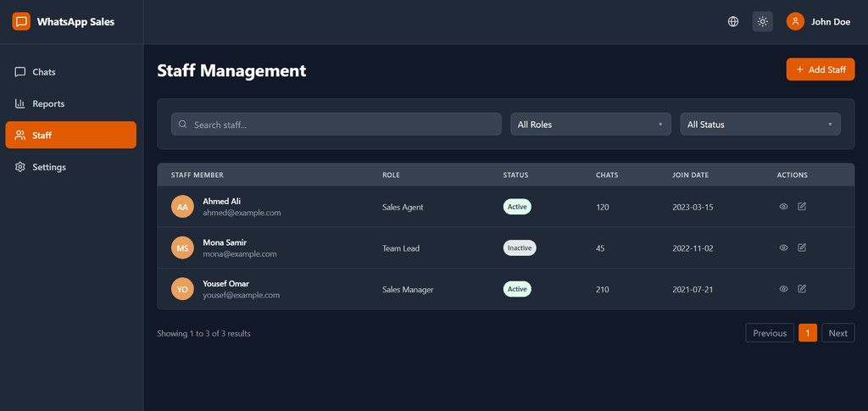Edit Mona Samir's entry with the pencil icon

click(x=802, y=247)
